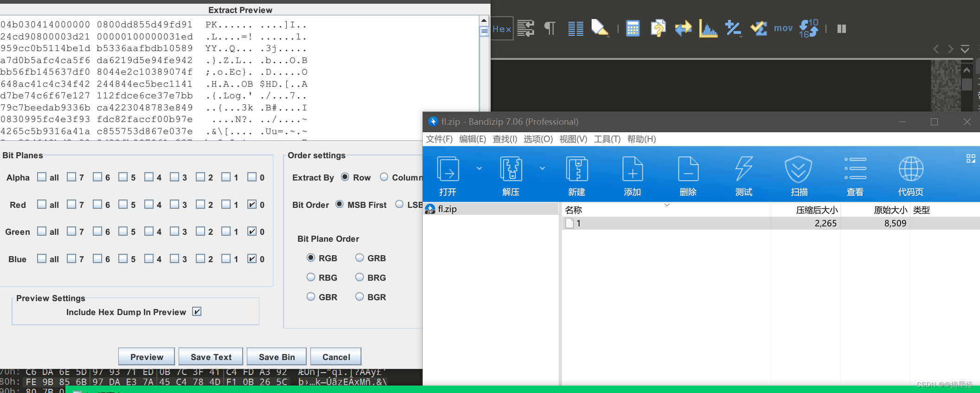Click the plus-minus hex operations icon
The width and height of the screenshot is (980, 393).
(733, 28)
